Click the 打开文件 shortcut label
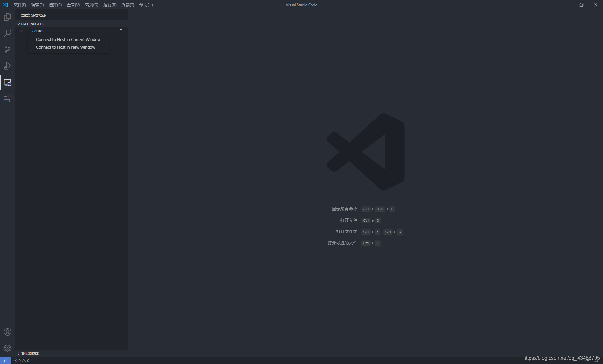The height and width of the screenshot is (364, 603). [x=349, y=220]
